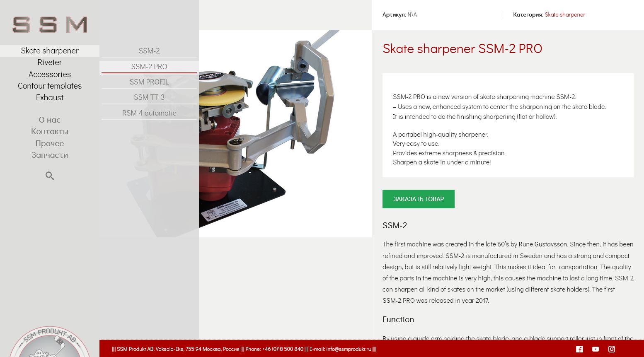Open the YouTube channel icon in footer
The image size is (644, 357).
(596, 349)
